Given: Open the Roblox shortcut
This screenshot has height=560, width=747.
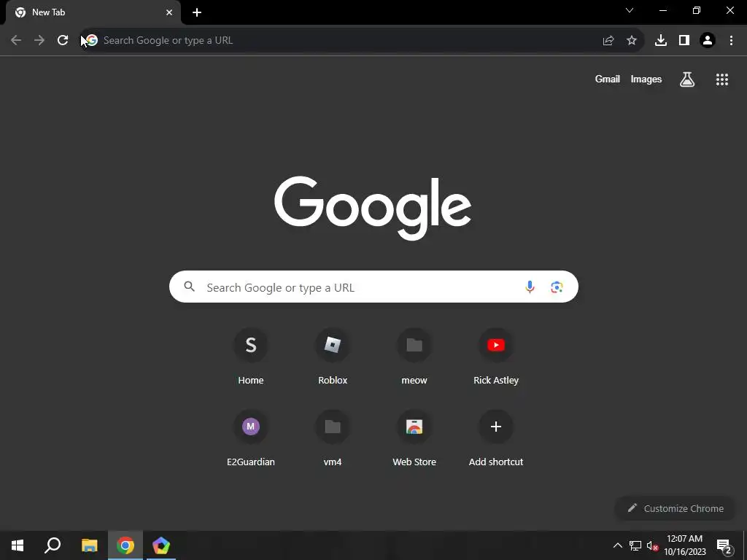Looking at the screenshot, I should point(333,356).
